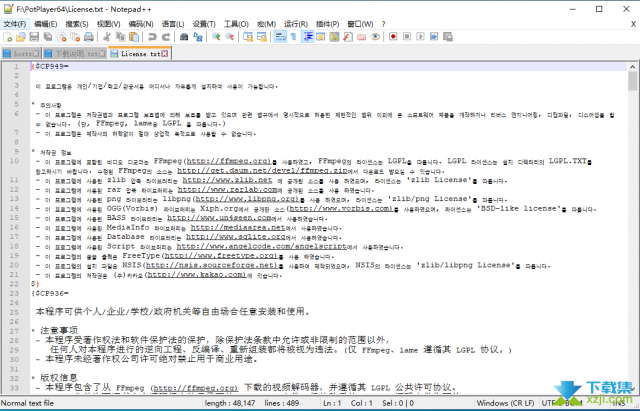This screenshot has height=411, width=640.
Task: Open the 编码(N) menu
Action: click(141, 24)
